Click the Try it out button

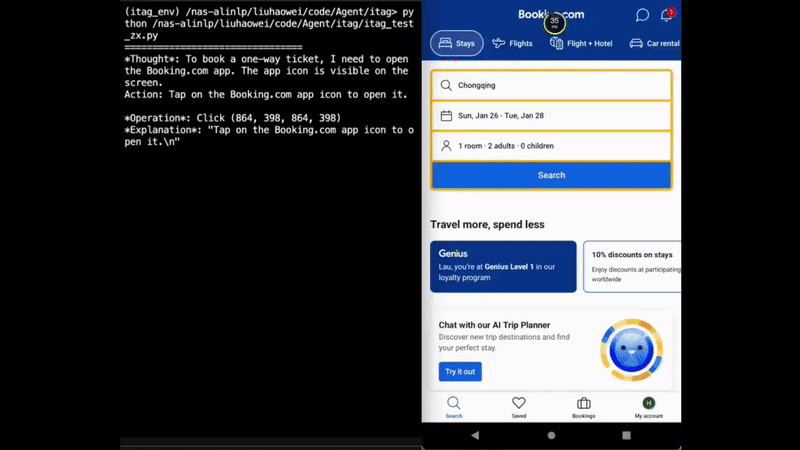tap(460, 371)
